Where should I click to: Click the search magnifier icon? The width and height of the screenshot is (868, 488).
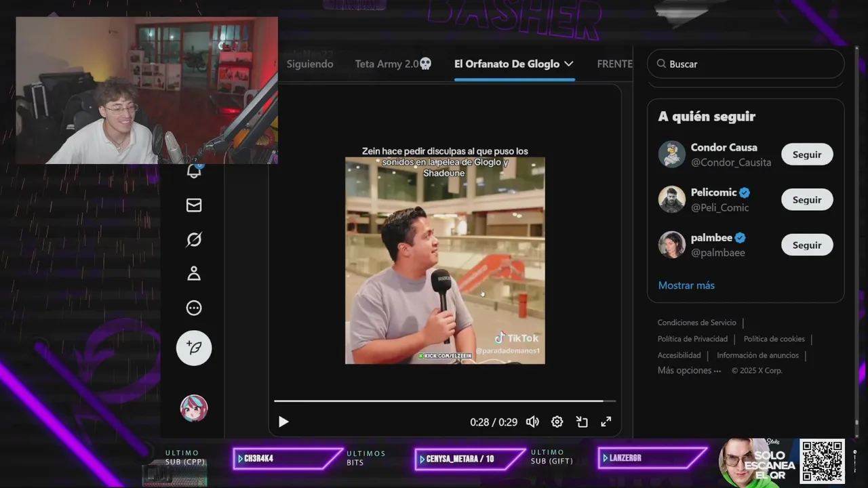(661, 64)
